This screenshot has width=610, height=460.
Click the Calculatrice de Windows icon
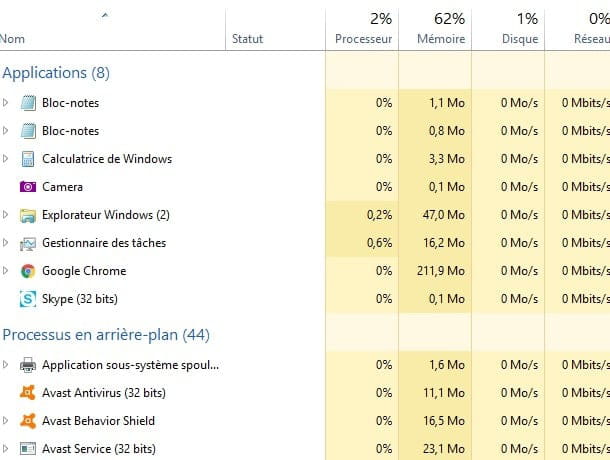tap(28, 159)
